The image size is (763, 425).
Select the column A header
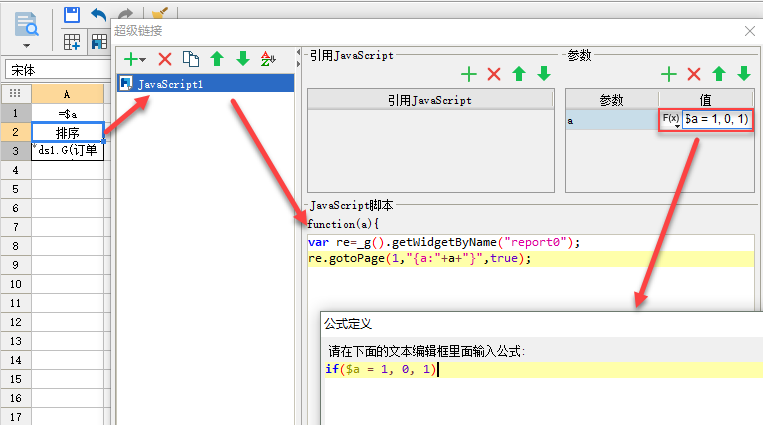(68, 94)
